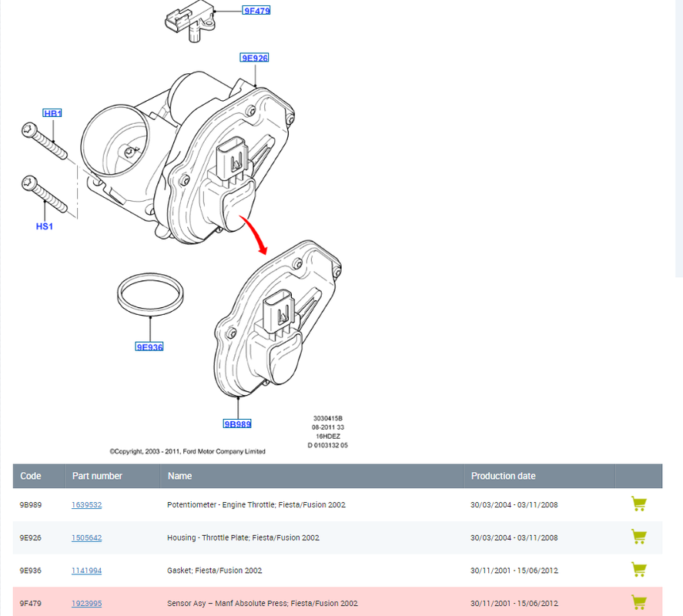Click the 9E936 row production date
Screen dimensions: 683x616
click(x=514, y=571)
